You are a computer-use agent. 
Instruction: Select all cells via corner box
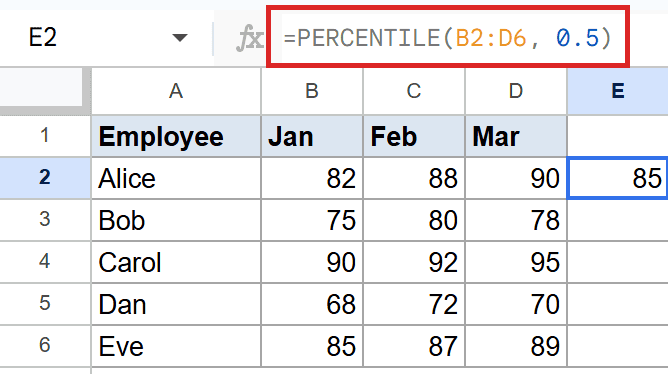(41, 87)
